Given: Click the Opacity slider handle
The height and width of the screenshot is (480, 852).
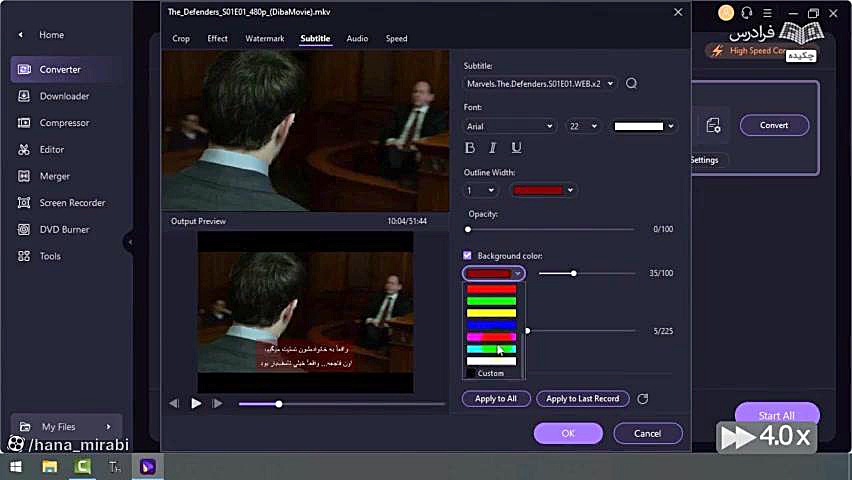Looking at the screenshot, I should click(468, 229).
